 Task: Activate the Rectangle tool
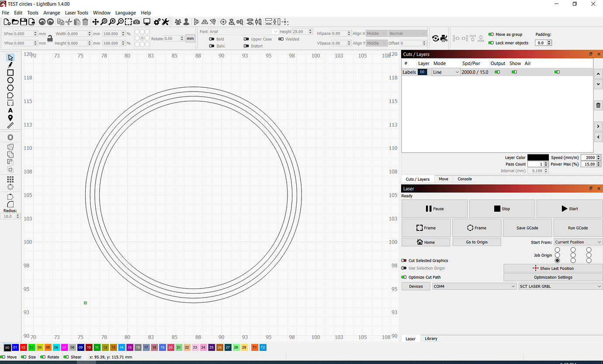click(x=10, y=72)
